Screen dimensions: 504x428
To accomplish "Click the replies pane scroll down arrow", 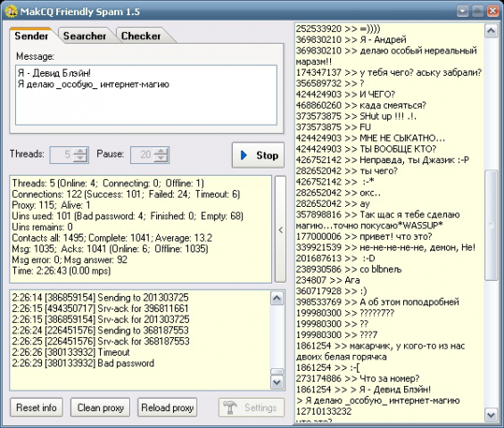I will [491, 415].
